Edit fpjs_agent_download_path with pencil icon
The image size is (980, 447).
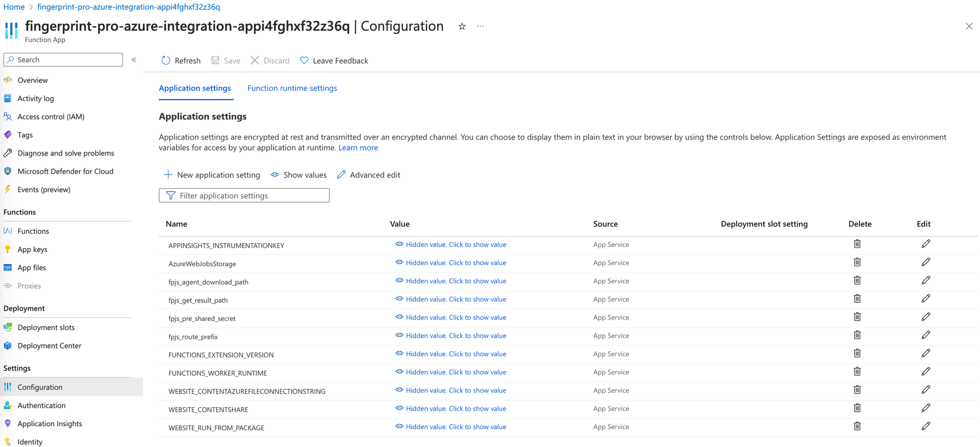(x=926, y=280)
